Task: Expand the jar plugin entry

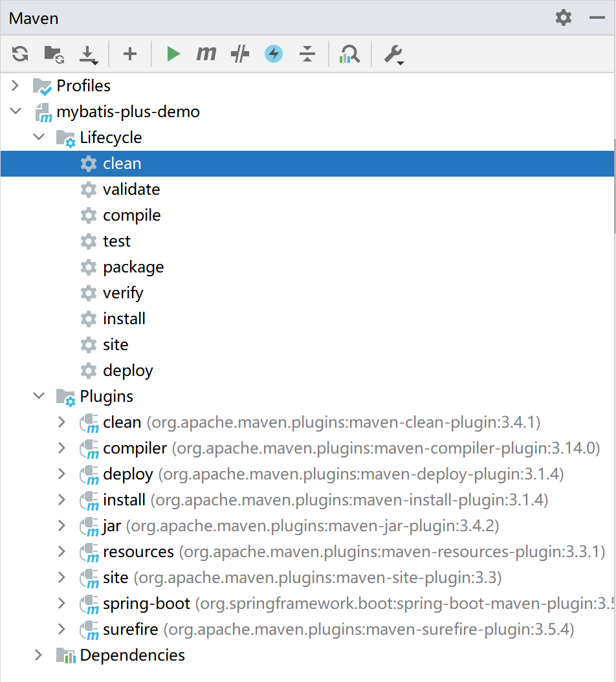Action: [x=61, y=525]
